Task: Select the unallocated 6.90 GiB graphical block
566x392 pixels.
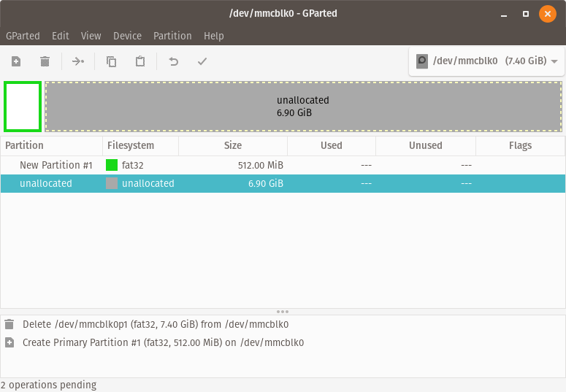Action: click(303, 107)
